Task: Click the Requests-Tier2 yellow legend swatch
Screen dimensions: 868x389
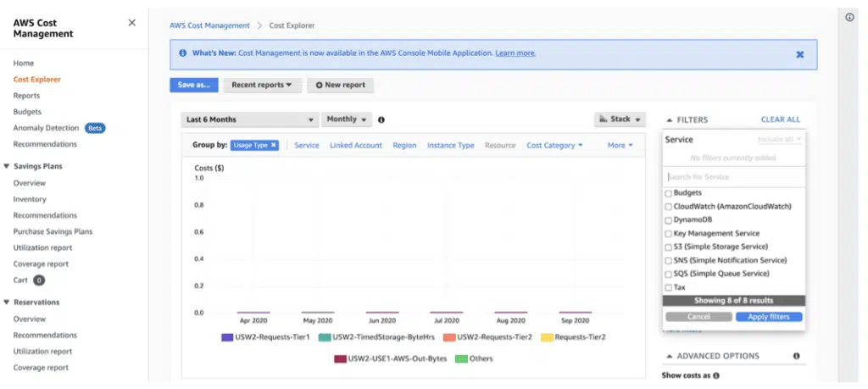Action: [x=547, y=337]
